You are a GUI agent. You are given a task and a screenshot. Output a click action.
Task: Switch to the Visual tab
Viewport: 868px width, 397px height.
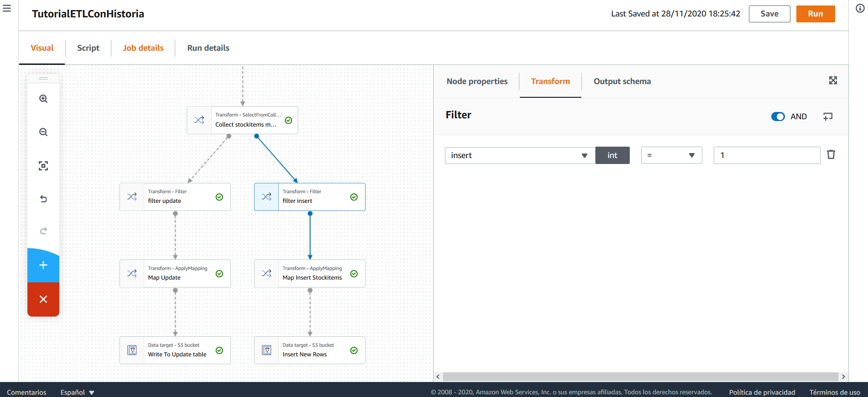42,48
